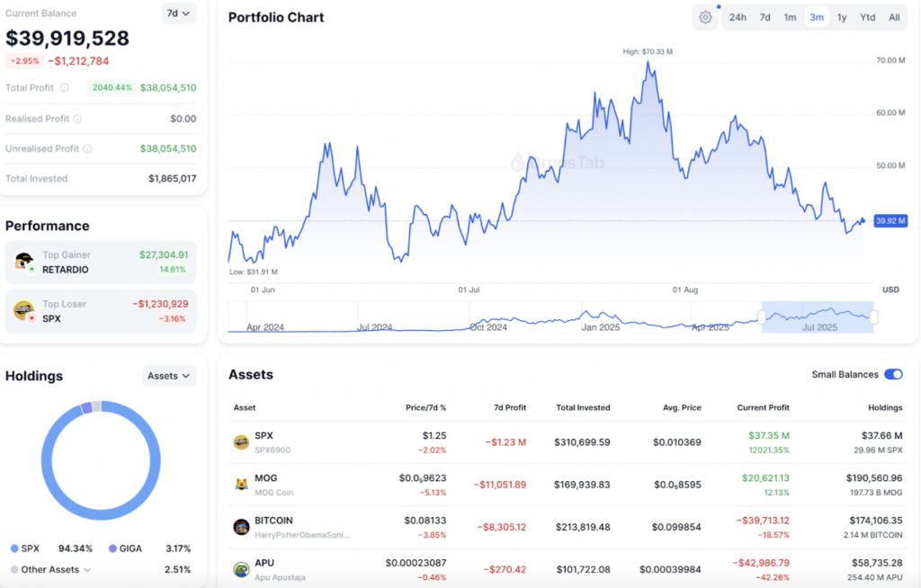Select the 24h chart range tab
This screenshot has width=921, height=588.
(x=738, y=18)
